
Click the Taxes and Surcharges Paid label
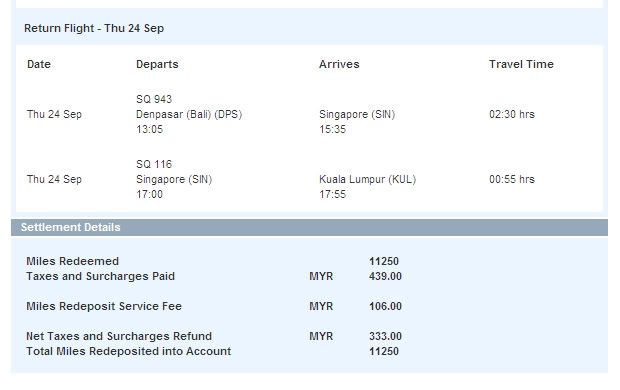tap(100, 276)
